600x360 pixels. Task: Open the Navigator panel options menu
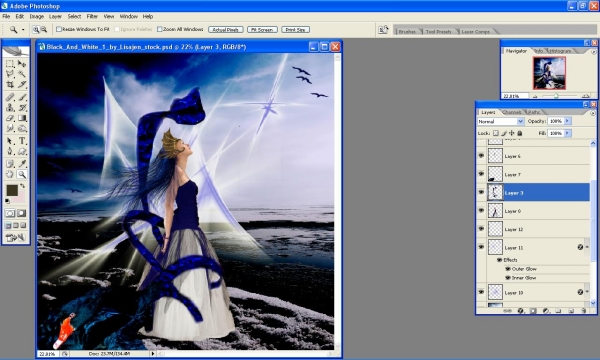point(593,52)
